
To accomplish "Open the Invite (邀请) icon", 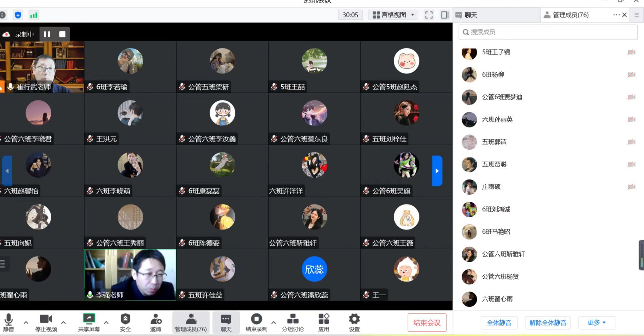I will pyautogui.click(x=156, y=322).
